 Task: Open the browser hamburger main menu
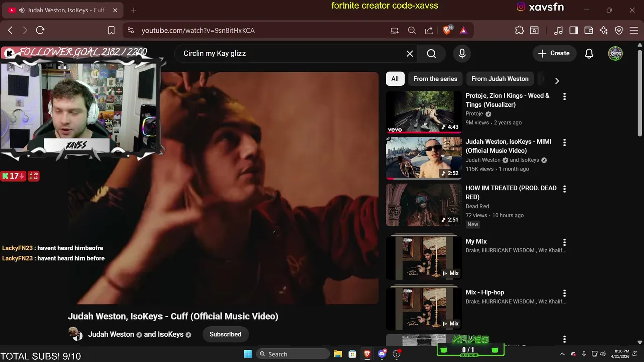(x=634, y=30)
